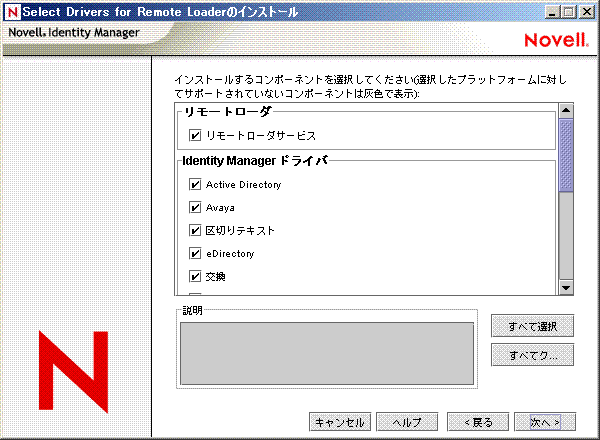Click the すべて選択 button

click(x=532, y=326)
